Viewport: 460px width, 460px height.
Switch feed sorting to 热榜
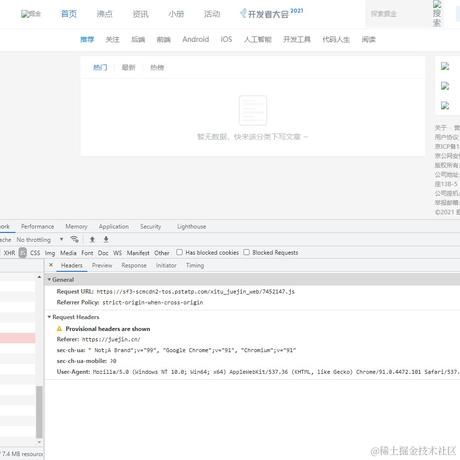point(157,68)
